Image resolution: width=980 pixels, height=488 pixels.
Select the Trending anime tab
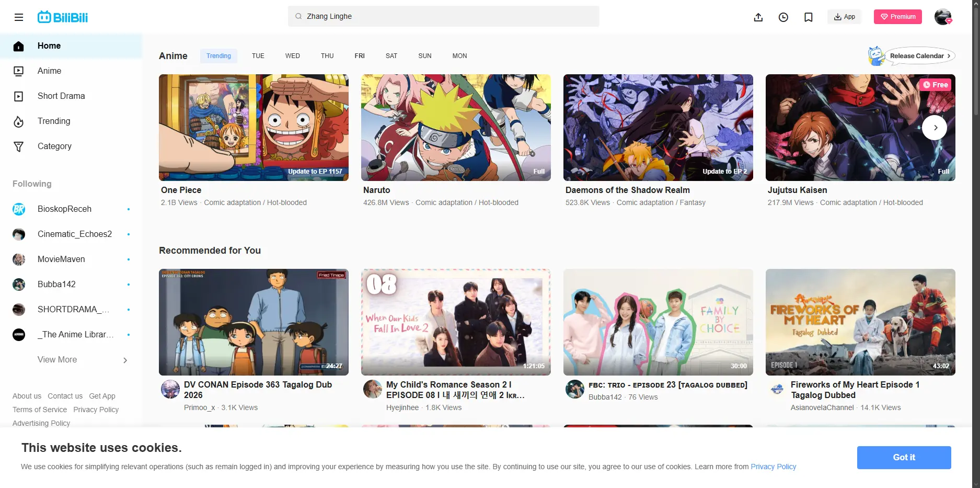point(218,56)
